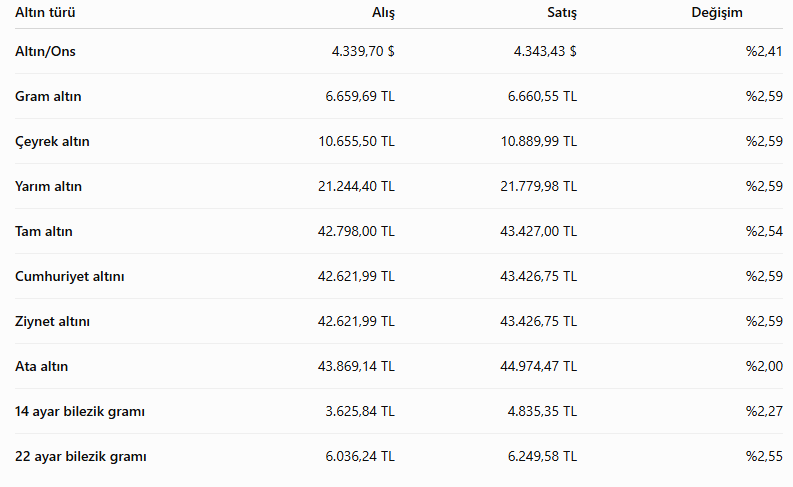Select the Satış column header

562,13
